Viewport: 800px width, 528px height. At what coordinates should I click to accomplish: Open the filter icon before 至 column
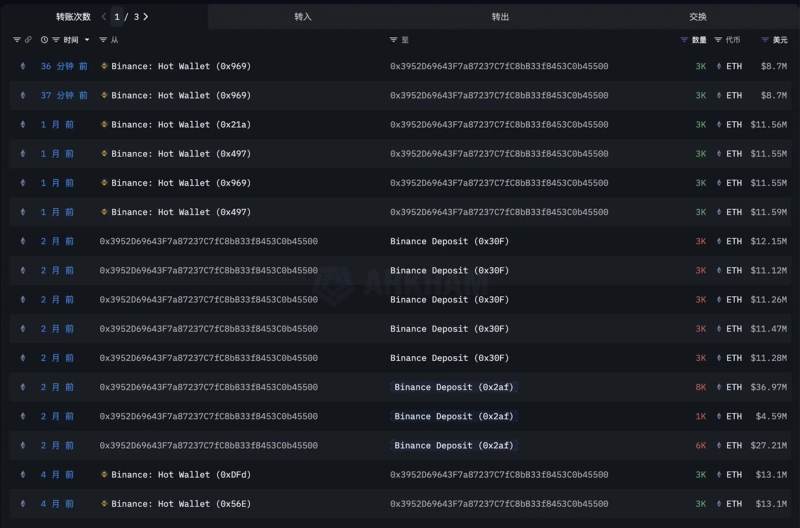coord(394,40)
